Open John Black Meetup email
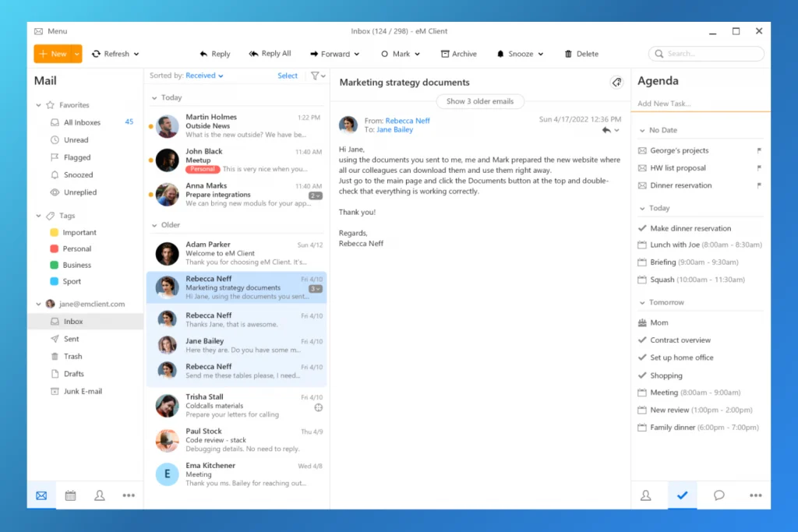This screenshot has height=532, width=798. click(x=237, y=160)
